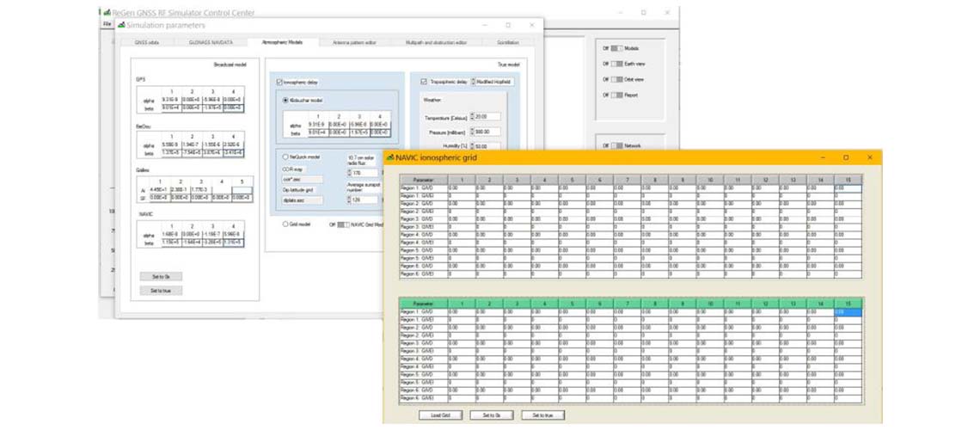Click the ReGen GNSS Simulator app icon
980x430 pixels.
pos(106,13)
